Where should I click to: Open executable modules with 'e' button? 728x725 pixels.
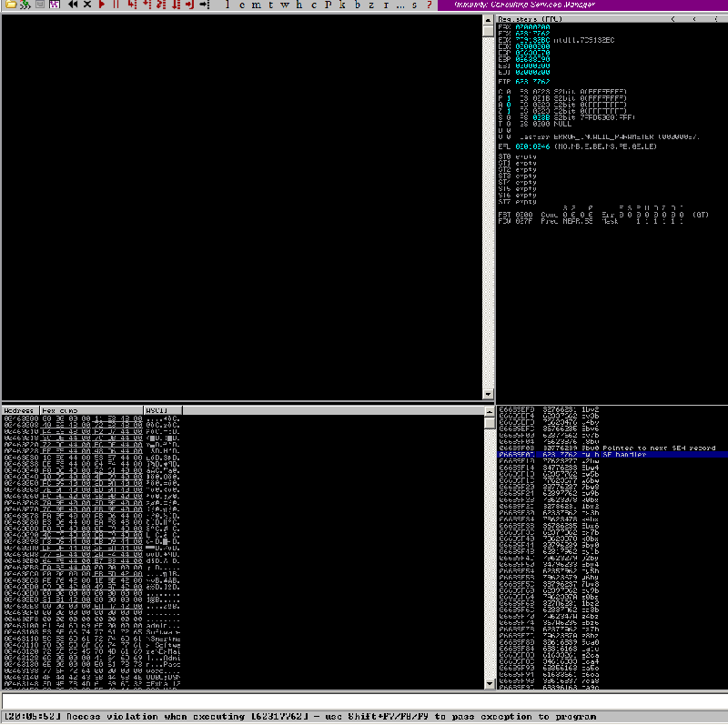point(241,5)
